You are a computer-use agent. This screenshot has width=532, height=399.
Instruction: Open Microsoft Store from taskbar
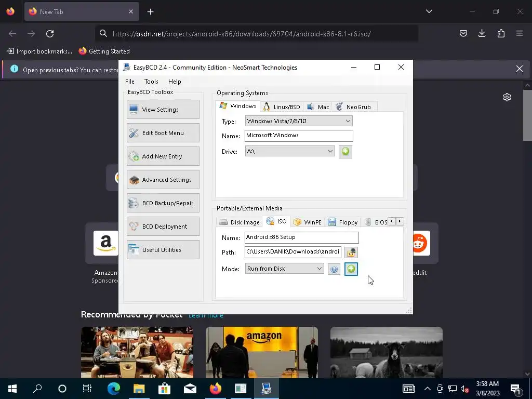click(x=164, y=389)
